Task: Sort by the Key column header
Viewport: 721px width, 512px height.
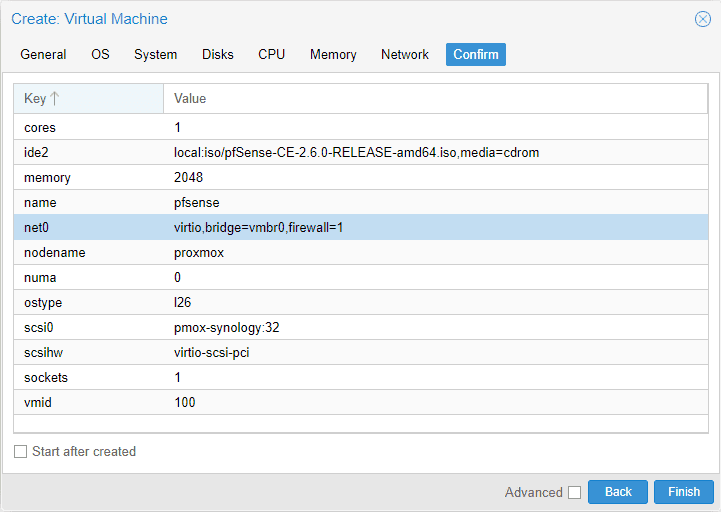Action: (x=88, y=98)
